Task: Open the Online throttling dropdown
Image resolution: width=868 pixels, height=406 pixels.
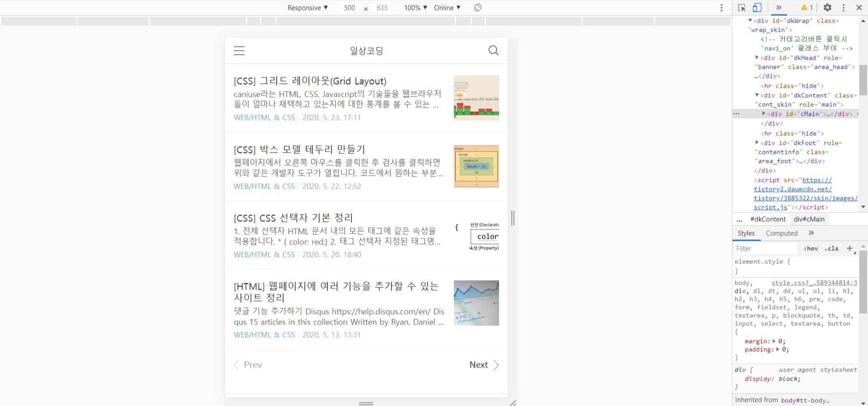Action: 447,8
